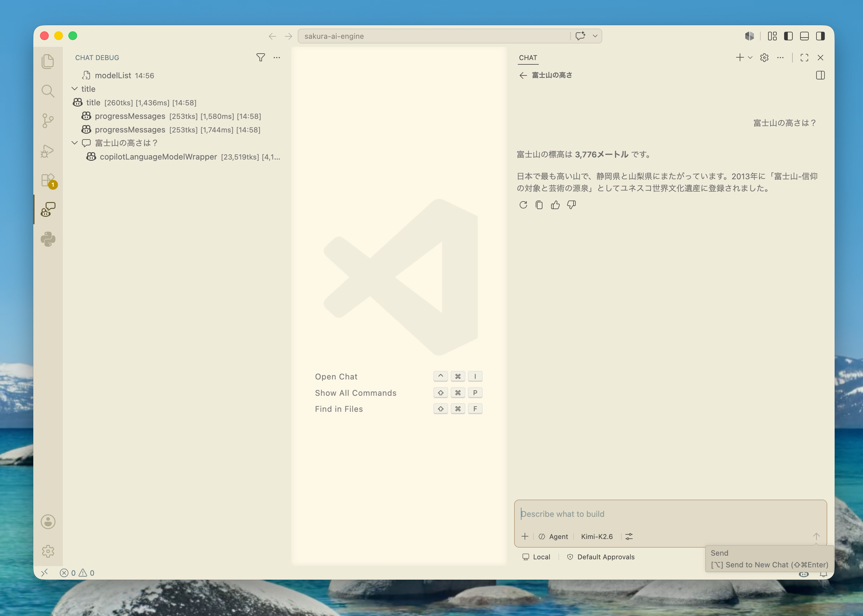Go back in editor navigation history
Viewport: 863px width, 616px height.
point(272,36)
